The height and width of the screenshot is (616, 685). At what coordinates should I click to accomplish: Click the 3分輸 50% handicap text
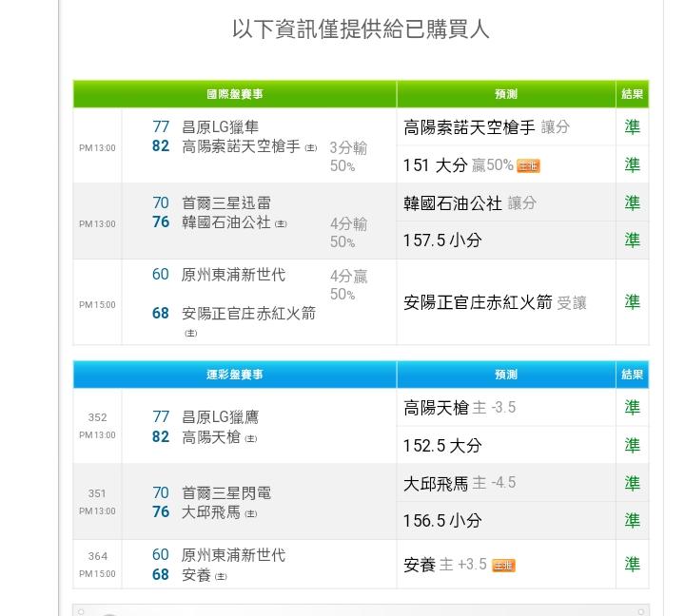click(x=348, y=156)
